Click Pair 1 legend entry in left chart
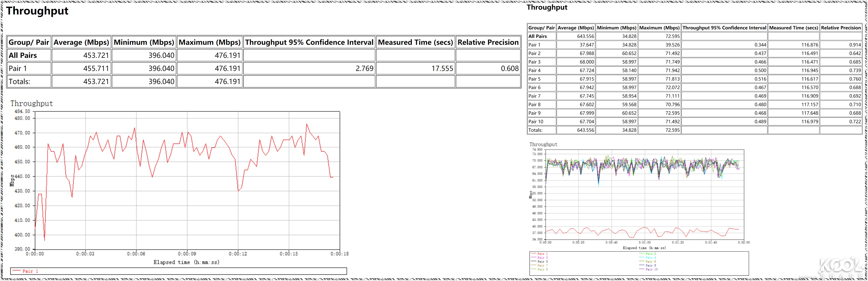The width and height of the screenshot is (868, 281). coord(30,271)
